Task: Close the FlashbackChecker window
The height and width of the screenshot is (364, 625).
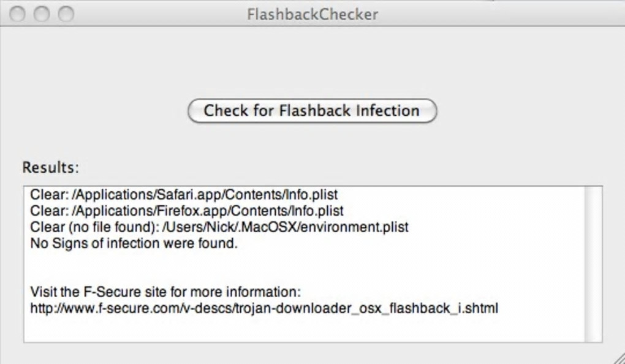Action: pyautogui.click(x=18, y=13)
